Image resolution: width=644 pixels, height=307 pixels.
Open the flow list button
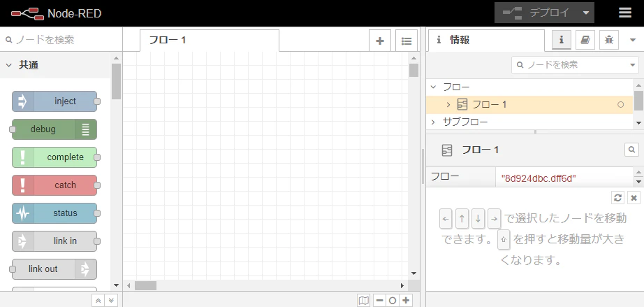(407, 41)
